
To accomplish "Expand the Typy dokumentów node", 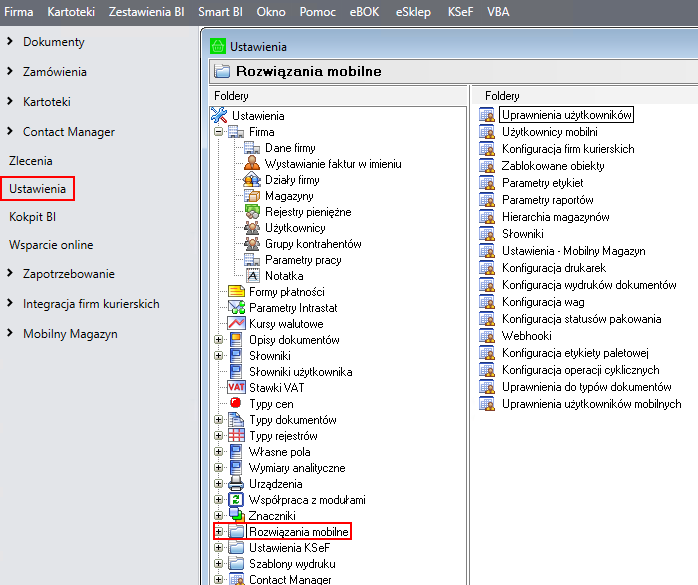I will point(219,420).
